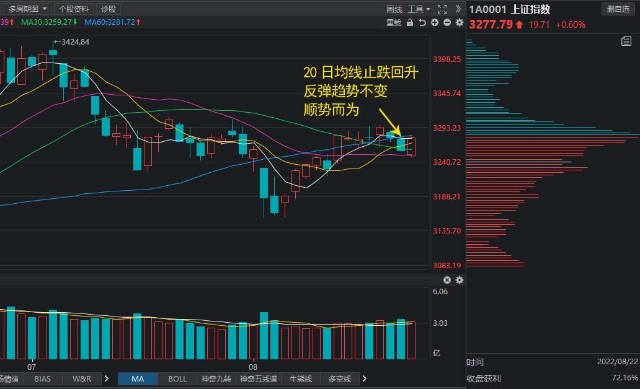The height and width of the screenshot is (389, 640).
Task: Select the 牛熊线 indicator tab
Action: pos(301,379)
